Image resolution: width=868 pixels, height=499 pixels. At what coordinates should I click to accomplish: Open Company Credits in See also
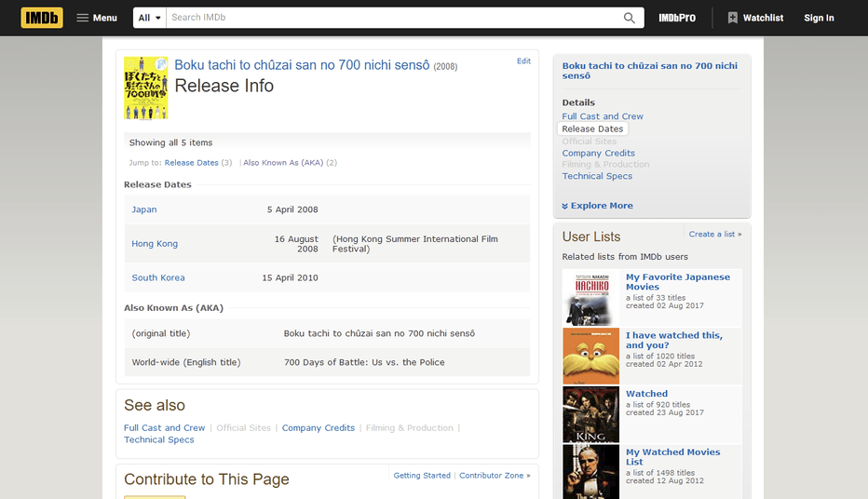point(319,428)
